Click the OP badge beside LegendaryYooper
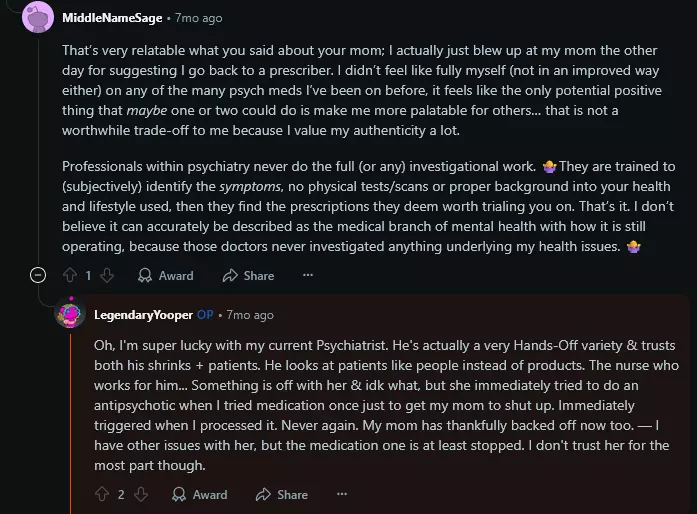 pyautogui.click(x=205, y=315)
